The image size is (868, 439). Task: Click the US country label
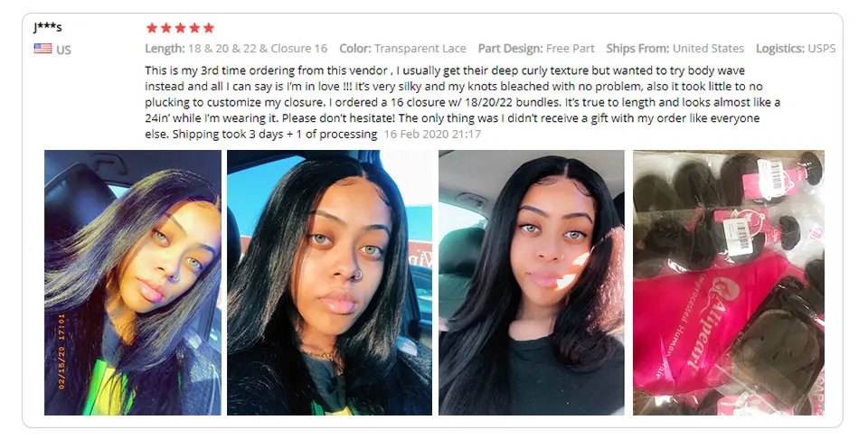(x=63, y=50)
